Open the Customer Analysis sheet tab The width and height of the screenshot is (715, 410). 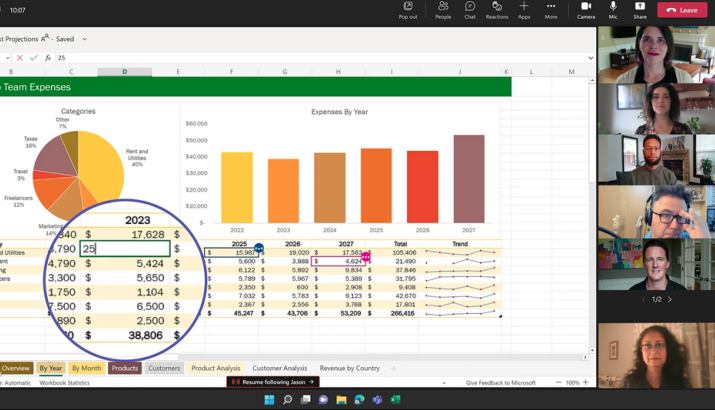click(280, 368)
